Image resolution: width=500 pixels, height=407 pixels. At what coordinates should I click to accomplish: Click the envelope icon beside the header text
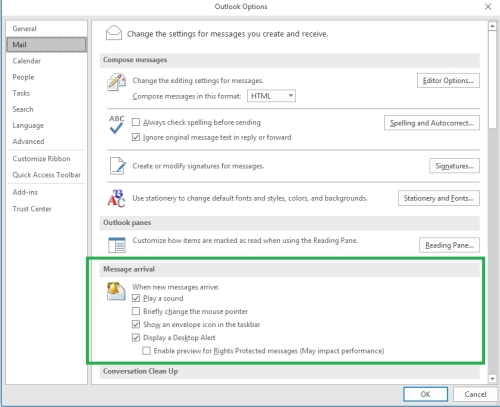pos(114,33)
